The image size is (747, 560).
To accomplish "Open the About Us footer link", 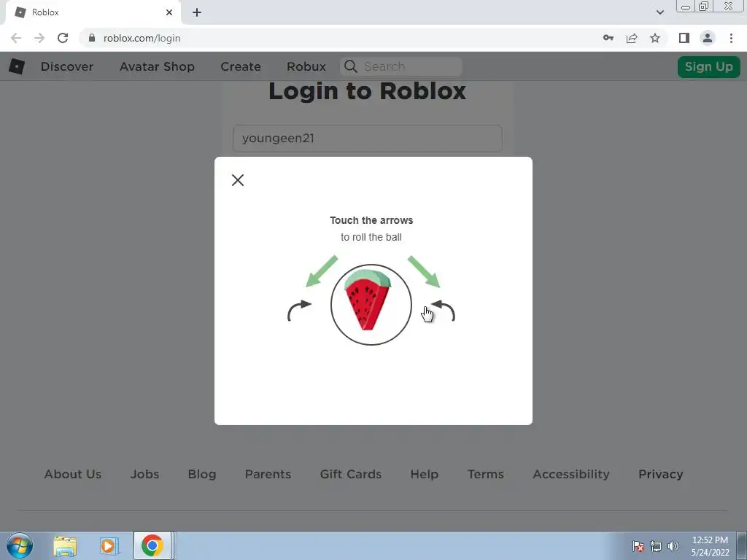I will tap(73, 474).
